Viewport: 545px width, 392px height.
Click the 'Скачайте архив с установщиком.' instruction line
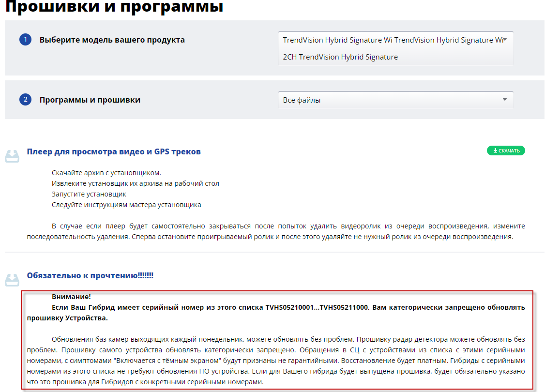click(x=106, y=173)
